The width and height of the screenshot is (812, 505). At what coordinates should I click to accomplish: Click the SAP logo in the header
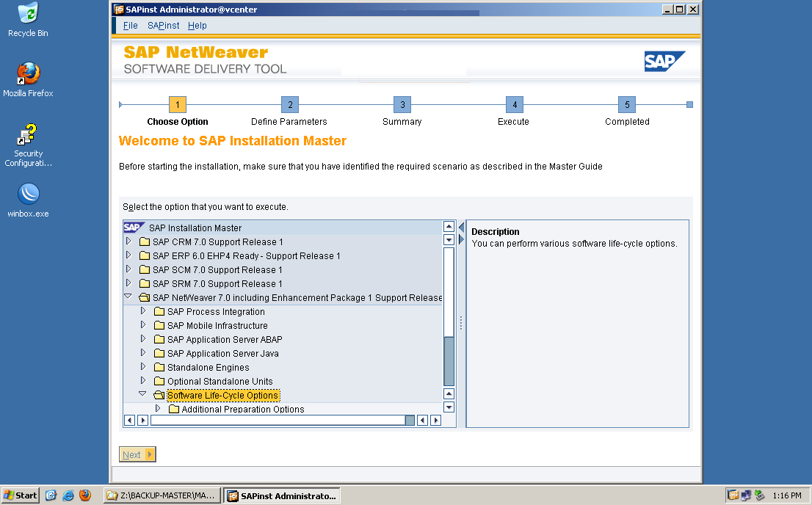664,61
